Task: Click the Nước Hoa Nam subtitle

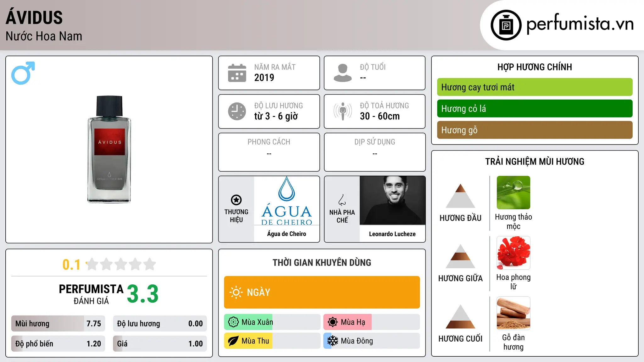Action: tap(44, 36)
